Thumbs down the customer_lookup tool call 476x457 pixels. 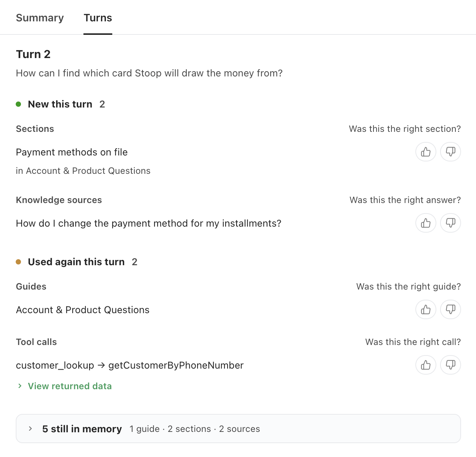pos(451,365)
